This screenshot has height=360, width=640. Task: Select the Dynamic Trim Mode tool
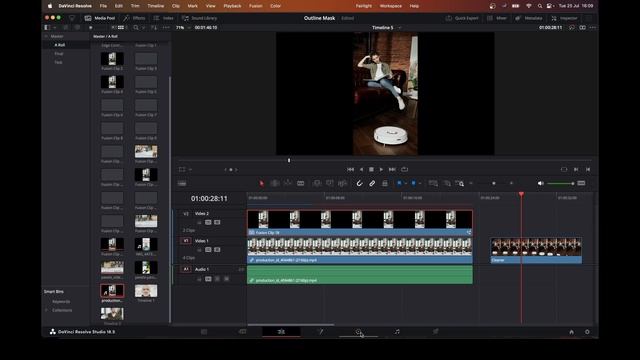(288, 184)
